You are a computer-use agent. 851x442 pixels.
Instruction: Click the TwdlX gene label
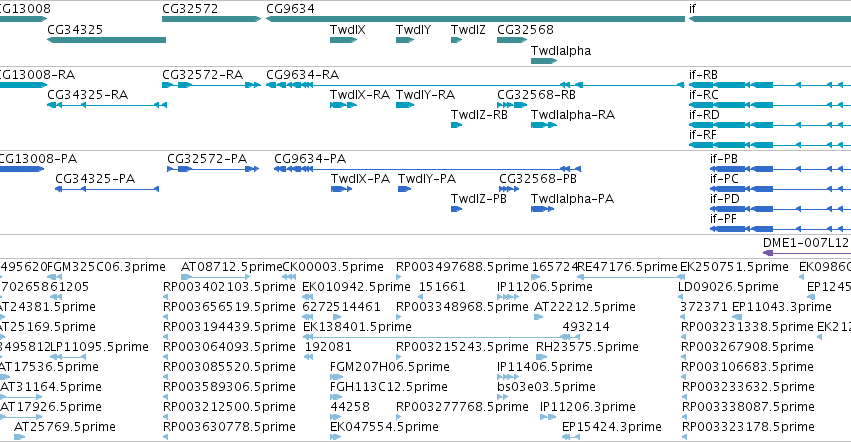347,29
